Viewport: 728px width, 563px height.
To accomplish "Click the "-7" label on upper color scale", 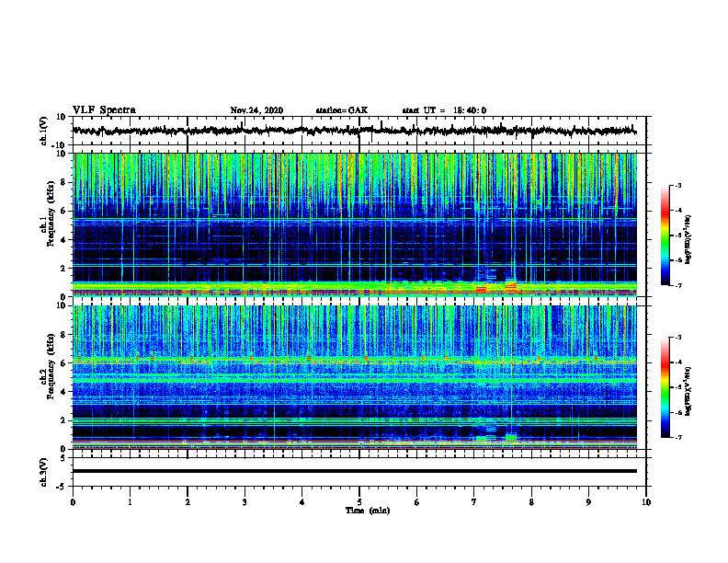I will click(677, 285).
